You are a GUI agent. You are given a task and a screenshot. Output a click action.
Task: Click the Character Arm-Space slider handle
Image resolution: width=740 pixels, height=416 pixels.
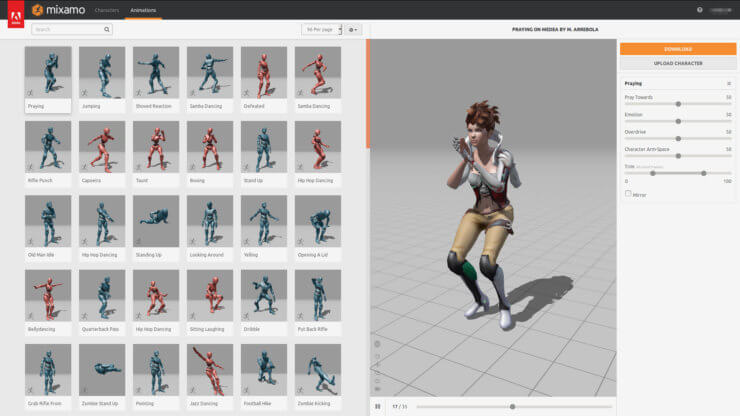pyautogui.click(x=678, y=156)
